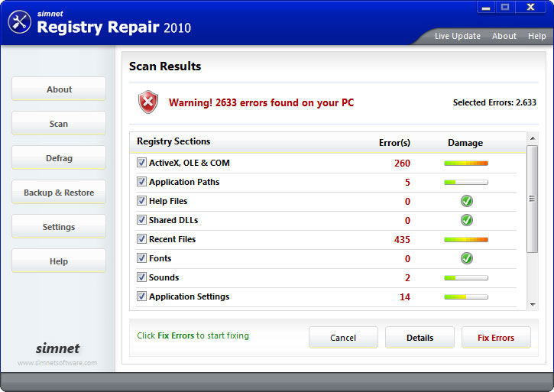Uncheck the Application Paths checkbox
This screenshot has width=554, height=392.
[x=141, y=182]
